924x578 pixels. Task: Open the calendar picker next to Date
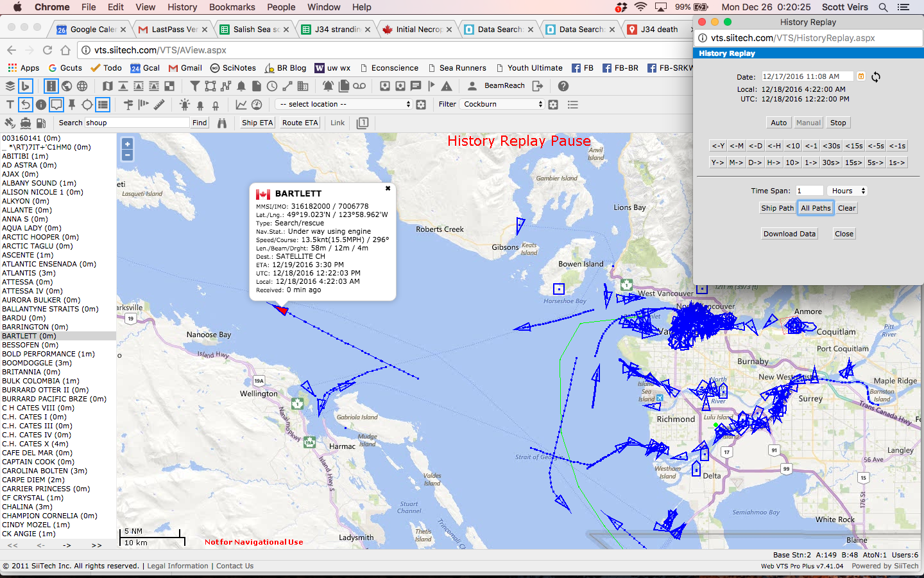point(861,76)
